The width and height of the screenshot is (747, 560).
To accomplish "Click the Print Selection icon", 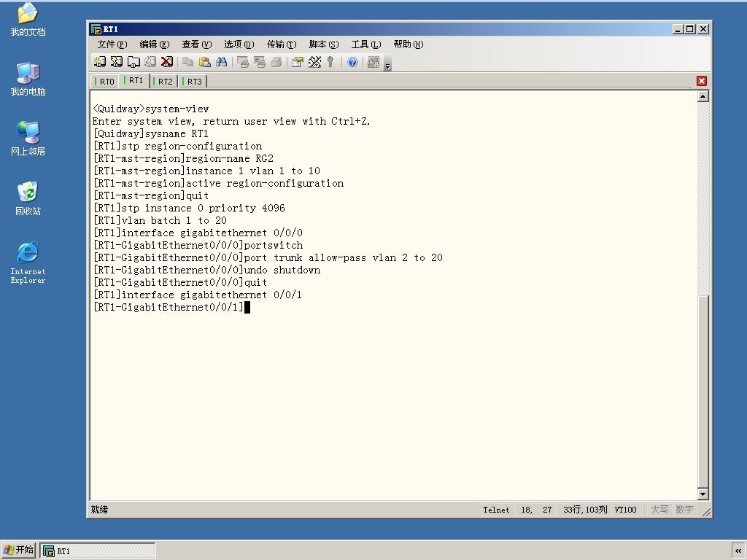I will coord(260,62).
